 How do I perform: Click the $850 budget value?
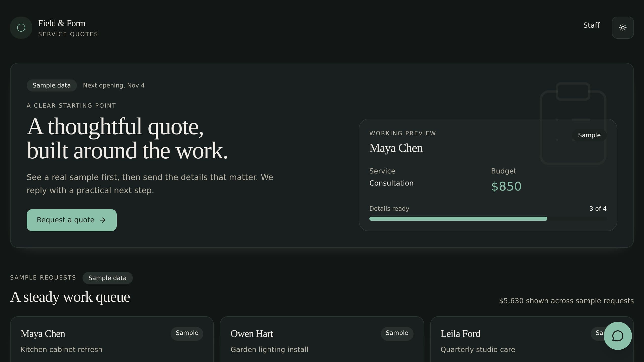[506, 187]
